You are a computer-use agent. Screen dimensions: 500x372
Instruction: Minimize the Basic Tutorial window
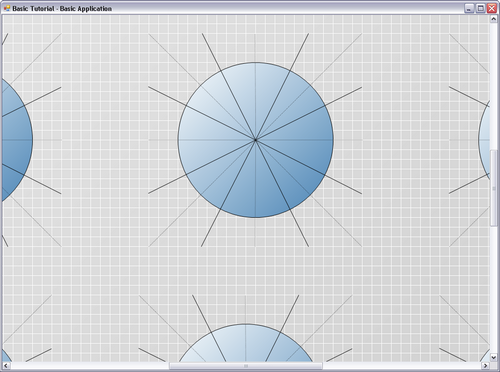[469, 8]
